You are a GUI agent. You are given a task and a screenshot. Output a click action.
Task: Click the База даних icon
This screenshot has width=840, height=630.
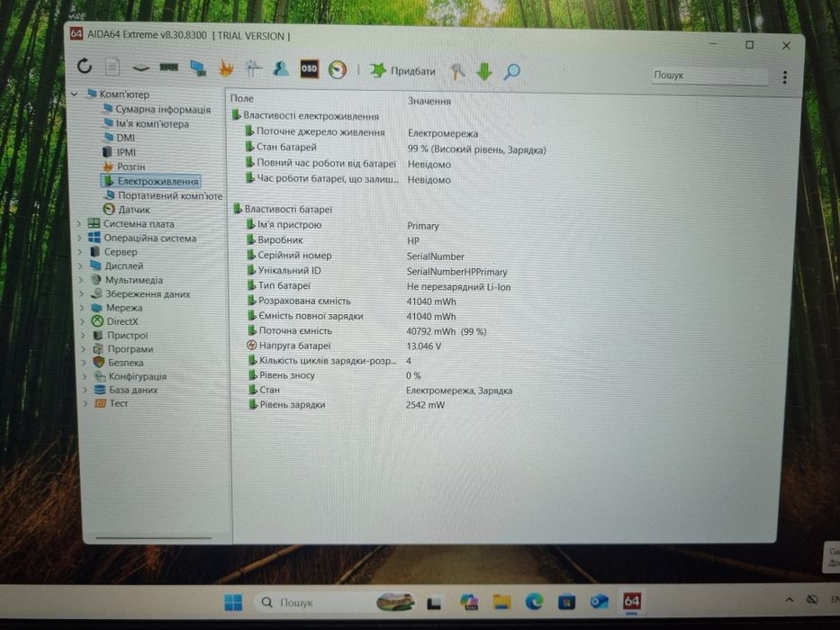[x=100, y=390]
